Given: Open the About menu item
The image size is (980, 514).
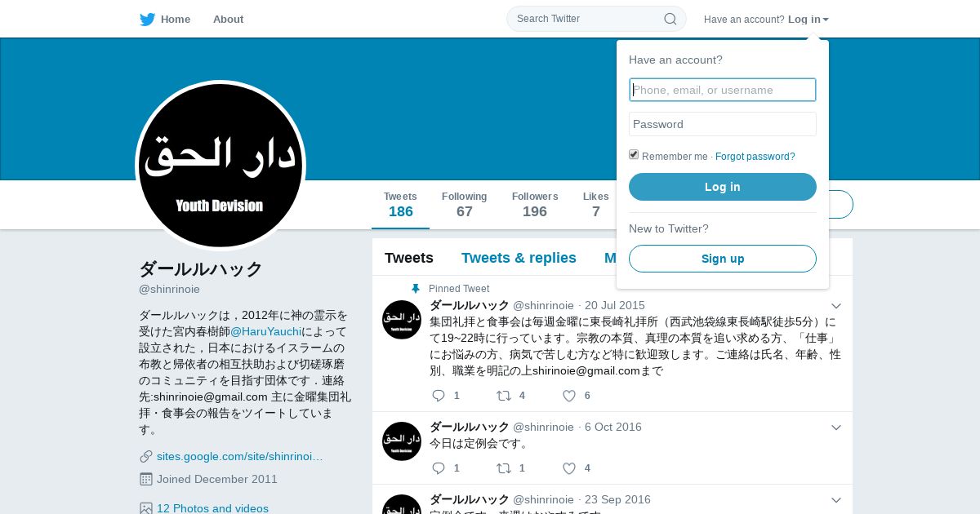Looking at the screenshot, I should (x=228, y=20).
